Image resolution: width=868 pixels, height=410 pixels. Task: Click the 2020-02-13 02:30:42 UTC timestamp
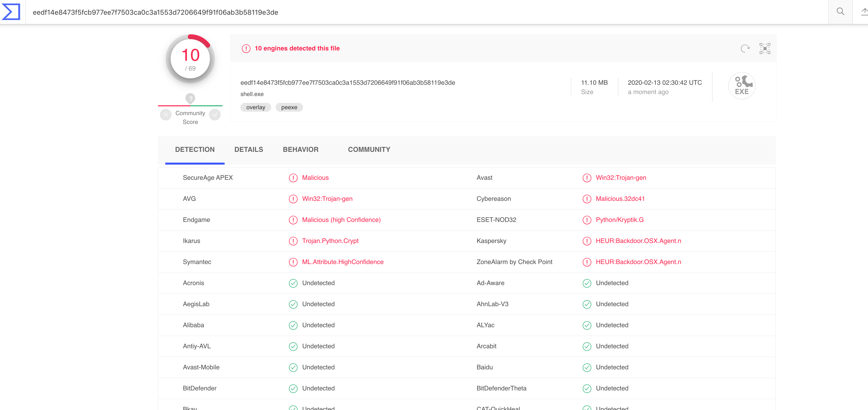point(665,83)
